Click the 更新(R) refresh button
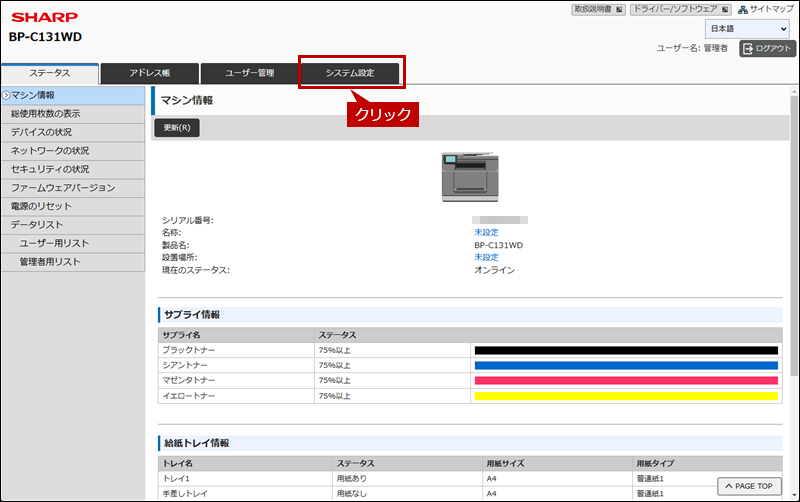This screenshot has width=800, height=502. tap(177, 128)
